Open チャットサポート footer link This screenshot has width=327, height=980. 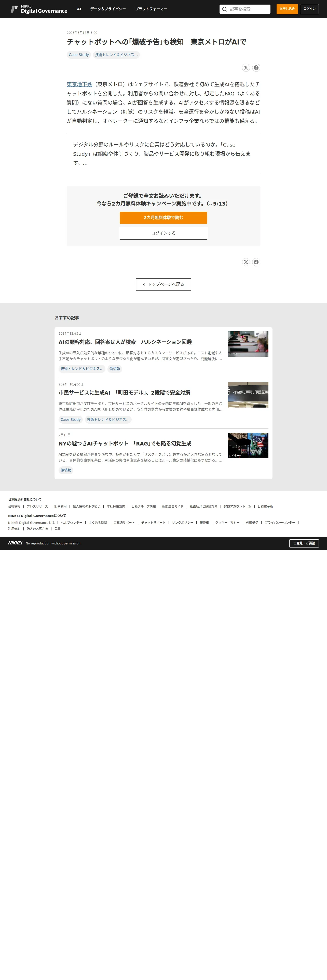tap(153, 523)
